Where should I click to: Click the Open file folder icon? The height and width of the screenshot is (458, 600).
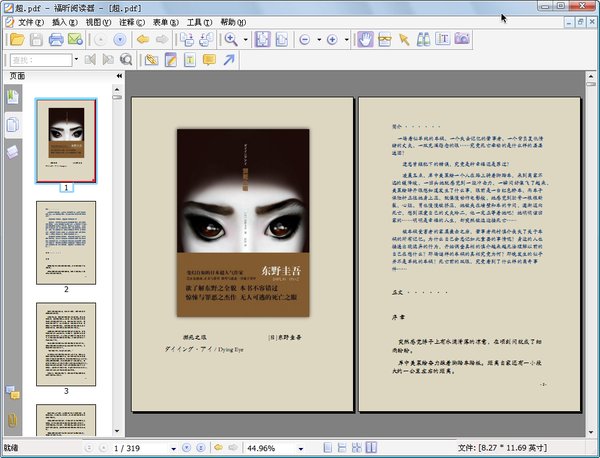(15, 39)
